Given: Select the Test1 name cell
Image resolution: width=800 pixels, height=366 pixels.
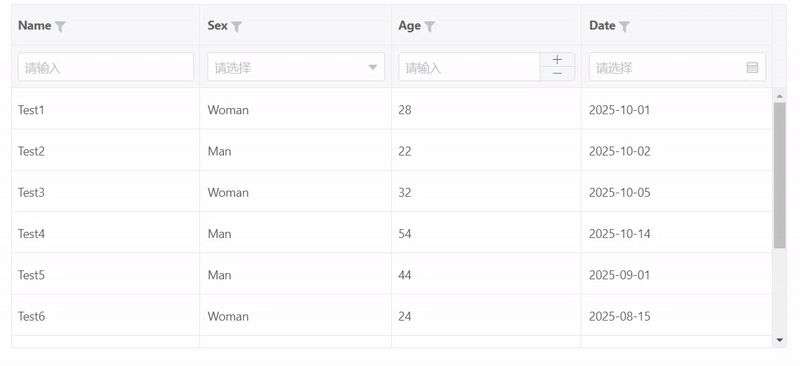Looking at the screenshot, I should tap(105, 109).
